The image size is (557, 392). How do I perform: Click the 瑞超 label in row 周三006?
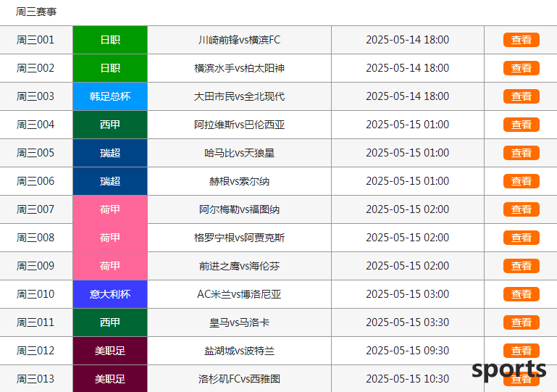(110, 181)
